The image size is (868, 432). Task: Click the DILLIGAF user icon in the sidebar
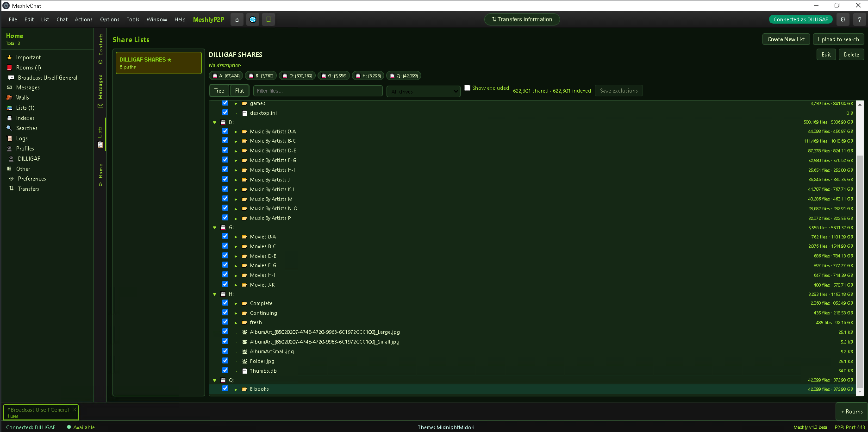pyautogui.click(x=11, y=159)
